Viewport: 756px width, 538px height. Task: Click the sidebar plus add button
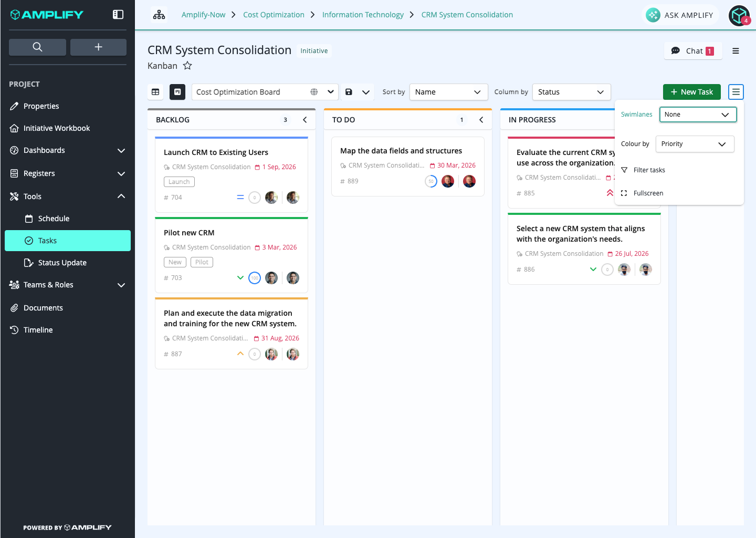[98, 47]
